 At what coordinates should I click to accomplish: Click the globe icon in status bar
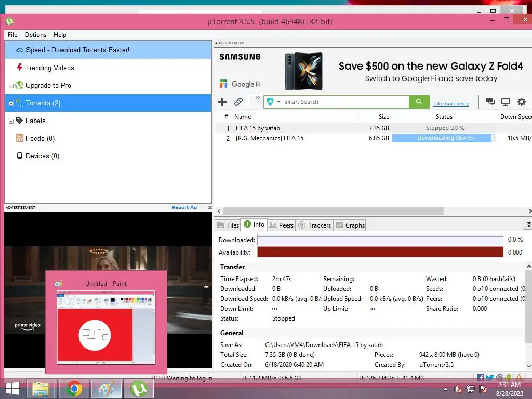tap(499, 377)
